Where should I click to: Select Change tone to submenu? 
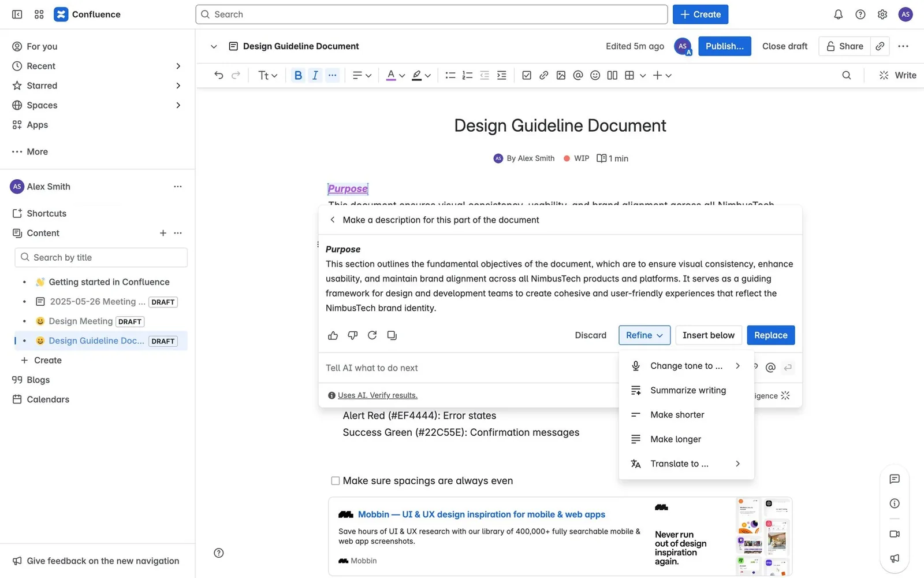tap(686, 366)
